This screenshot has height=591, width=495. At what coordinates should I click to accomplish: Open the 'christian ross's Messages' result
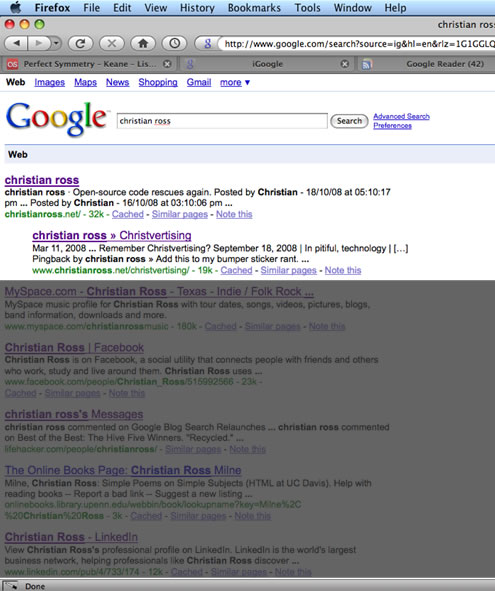coord(74,414)
